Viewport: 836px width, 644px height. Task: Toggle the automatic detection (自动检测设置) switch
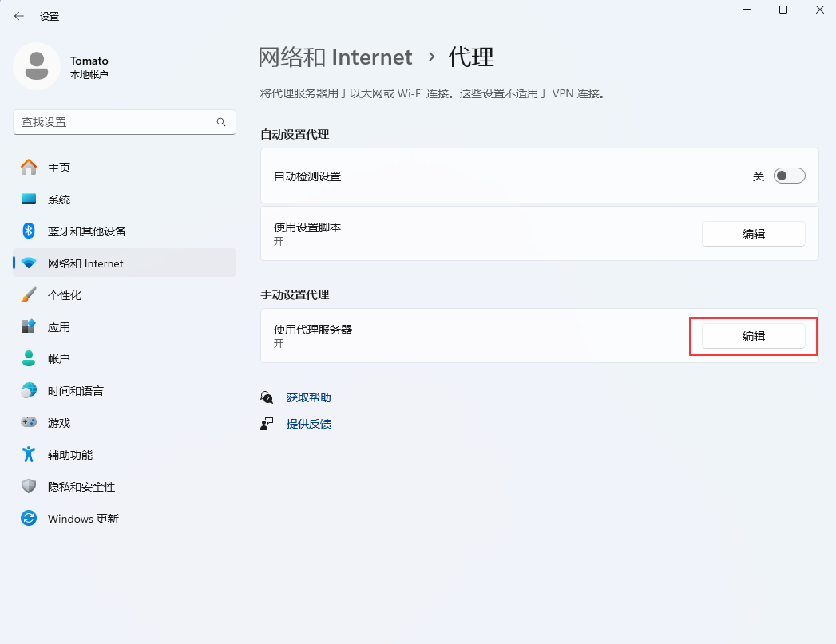click(789, 176)
